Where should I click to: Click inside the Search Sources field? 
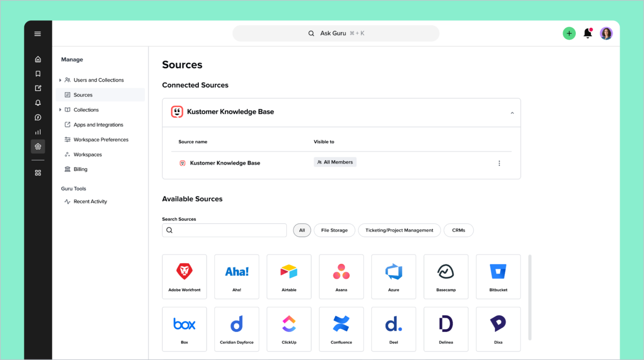[x=224, y=230]
